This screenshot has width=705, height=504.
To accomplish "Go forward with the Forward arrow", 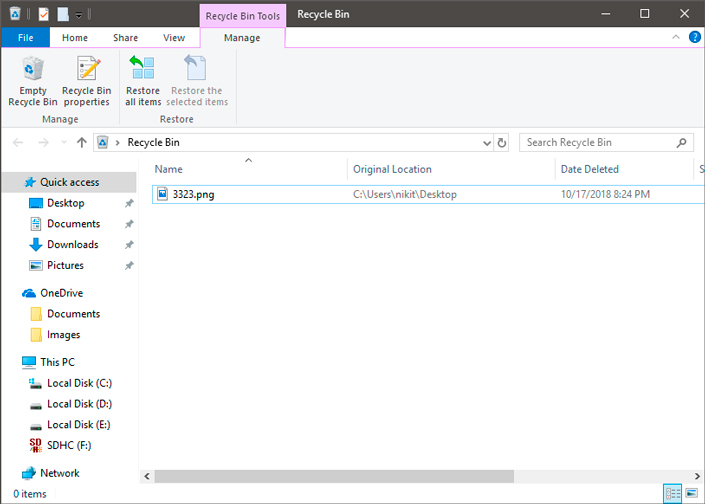I will 43,143.
